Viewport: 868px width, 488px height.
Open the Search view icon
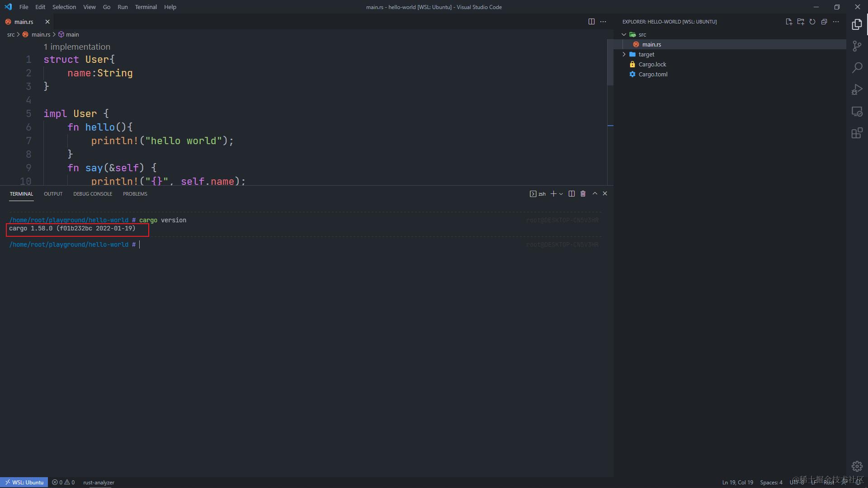(x=857, y=68)
